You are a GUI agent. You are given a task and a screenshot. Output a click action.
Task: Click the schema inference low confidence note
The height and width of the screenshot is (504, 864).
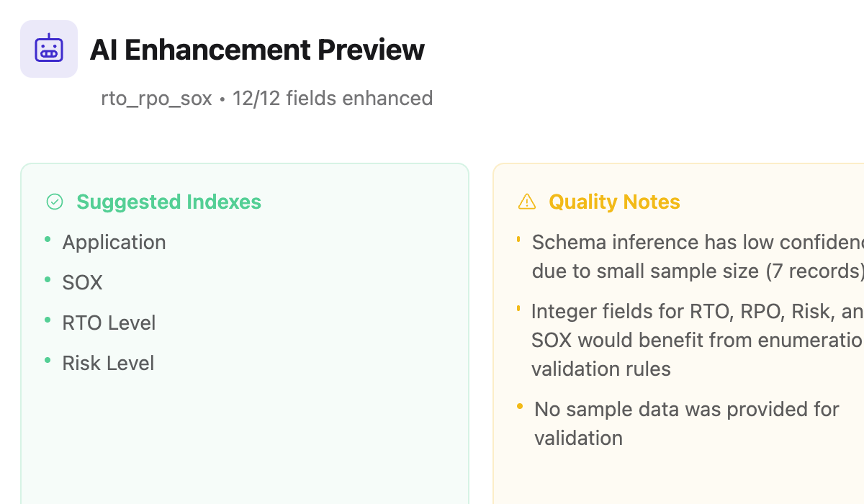[698, 256]
